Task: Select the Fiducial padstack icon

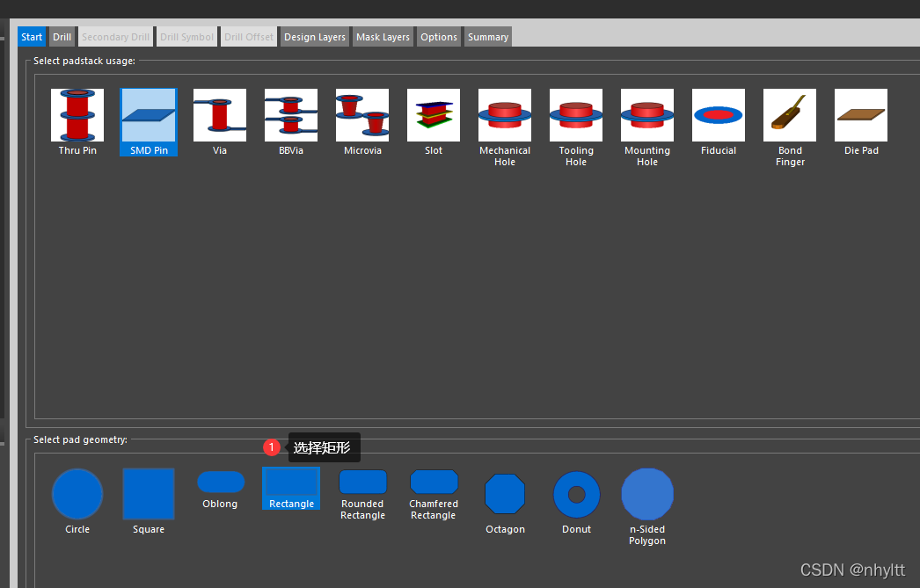Action: (x=719, y=115)
